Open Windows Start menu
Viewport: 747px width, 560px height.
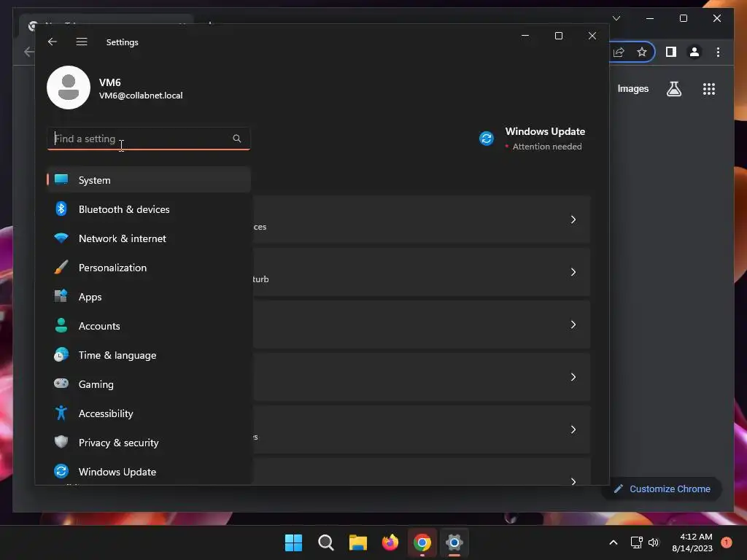click(x=293, y=542)
